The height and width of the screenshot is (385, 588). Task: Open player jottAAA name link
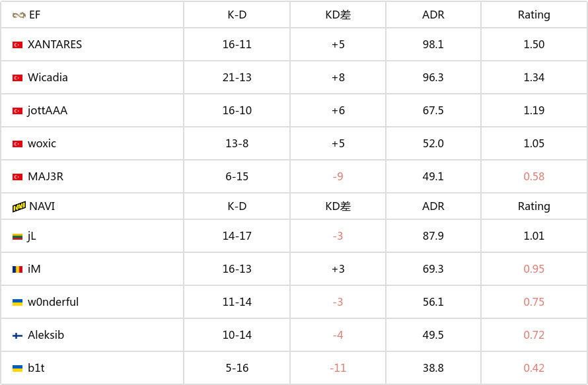click(48, 110)
